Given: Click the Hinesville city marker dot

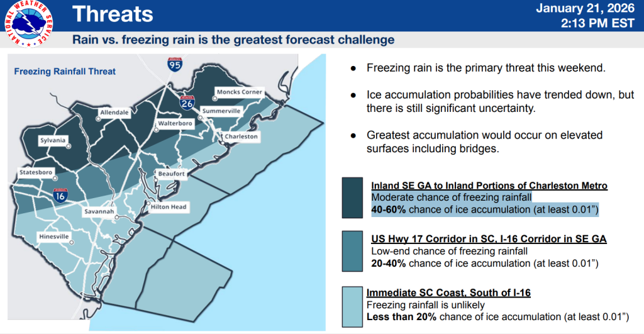Looking at the screenshot, I should tap(72, 237).
